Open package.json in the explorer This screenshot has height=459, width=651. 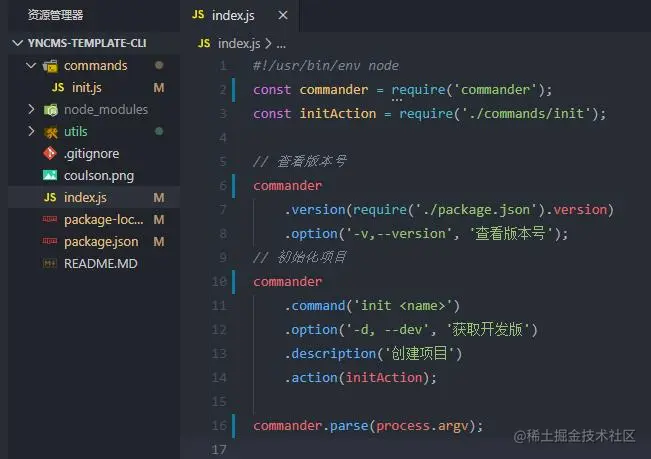(101, 242)
